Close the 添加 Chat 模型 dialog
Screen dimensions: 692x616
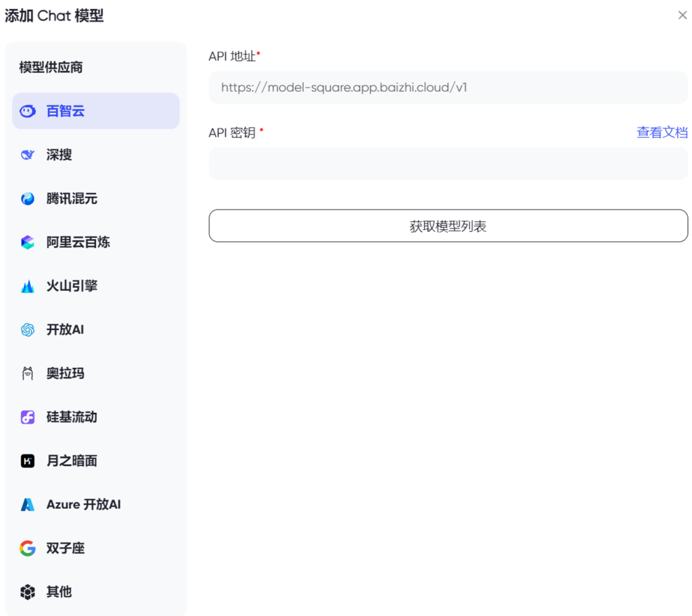[x=682, y=15]
